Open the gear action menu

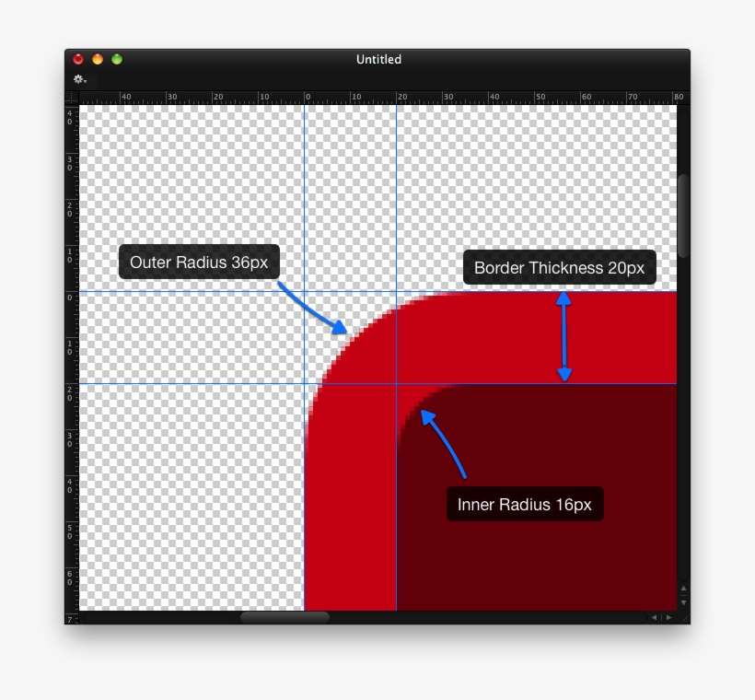(x=80, y=79)
